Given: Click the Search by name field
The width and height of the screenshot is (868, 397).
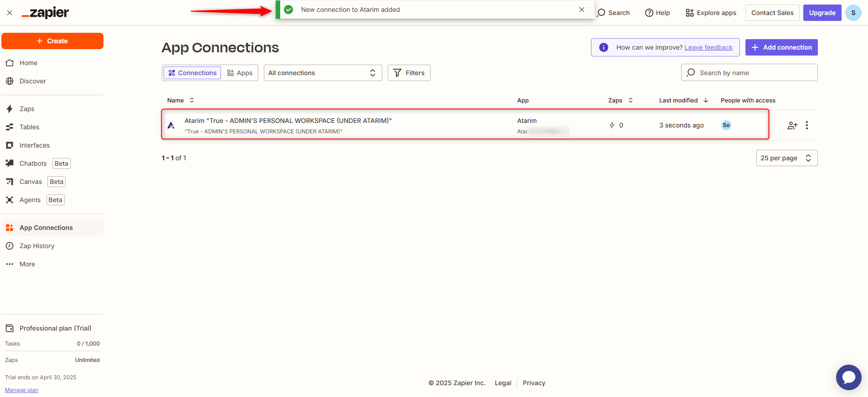Looking at the screenshot, I should coord(754,73).
